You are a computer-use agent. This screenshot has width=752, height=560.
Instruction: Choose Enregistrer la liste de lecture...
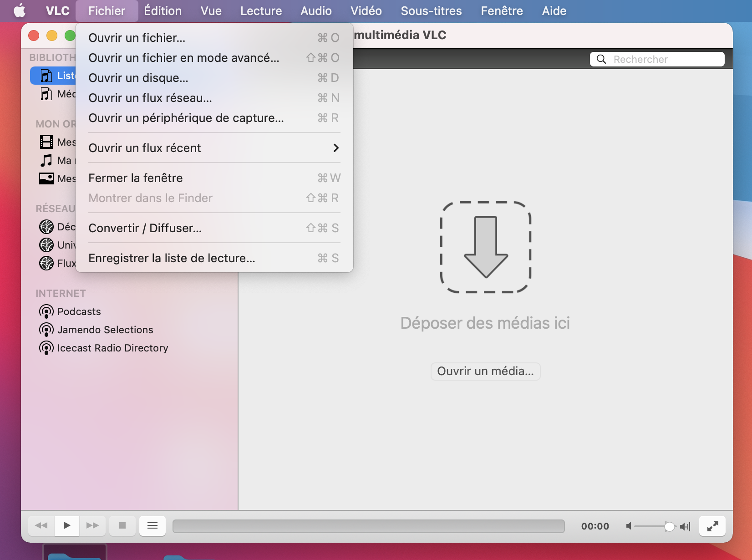point(214,258)
